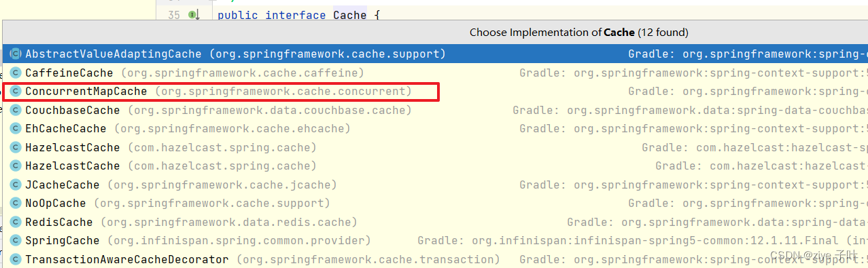Open RedisCache from the popup list
The height and width of the screenshot is (268, 868).
pyautogui.click(x=435, y=222)
